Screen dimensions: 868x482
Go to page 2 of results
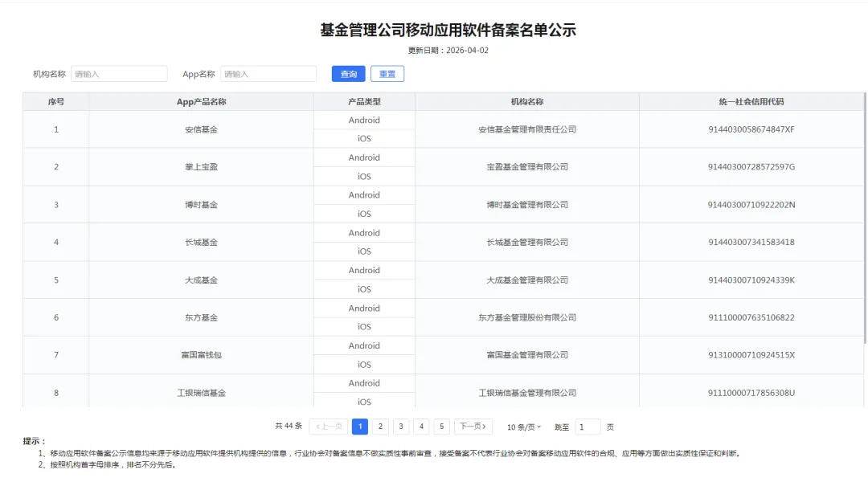380,426
